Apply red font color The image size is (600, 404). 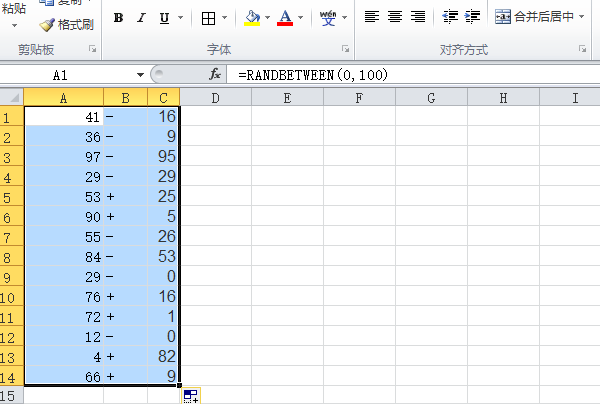point(285,18)
